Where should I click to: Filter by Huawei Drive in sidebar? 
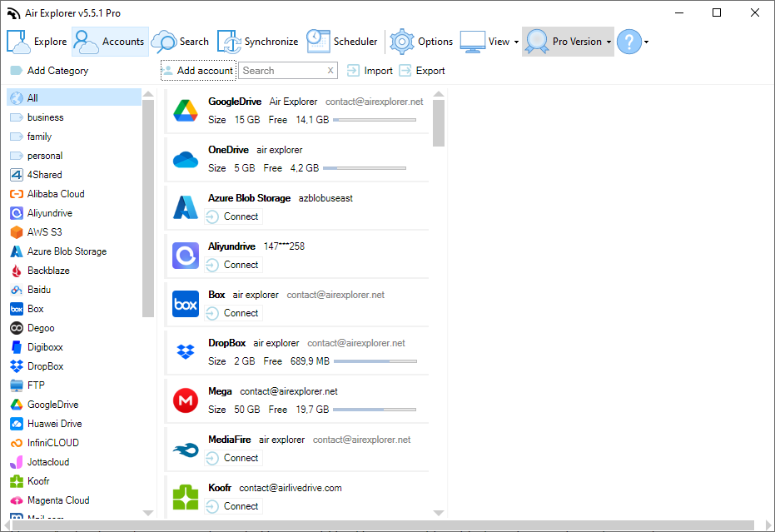point(74,424)
